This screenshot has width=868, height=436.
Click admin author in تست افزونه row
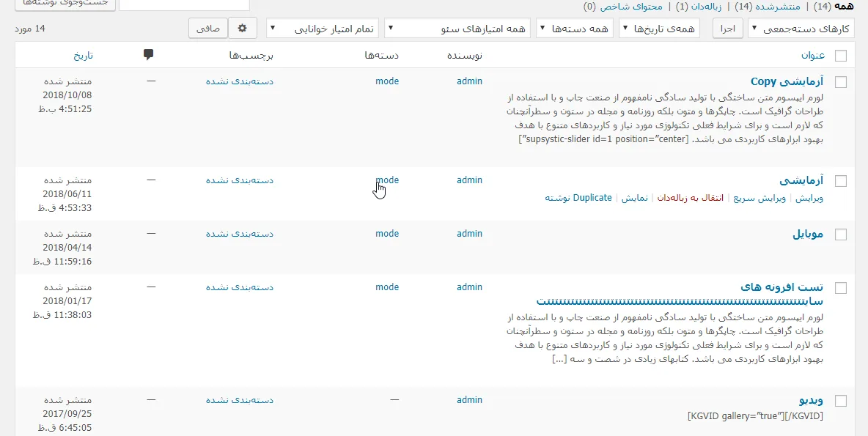tap(469, 287)
